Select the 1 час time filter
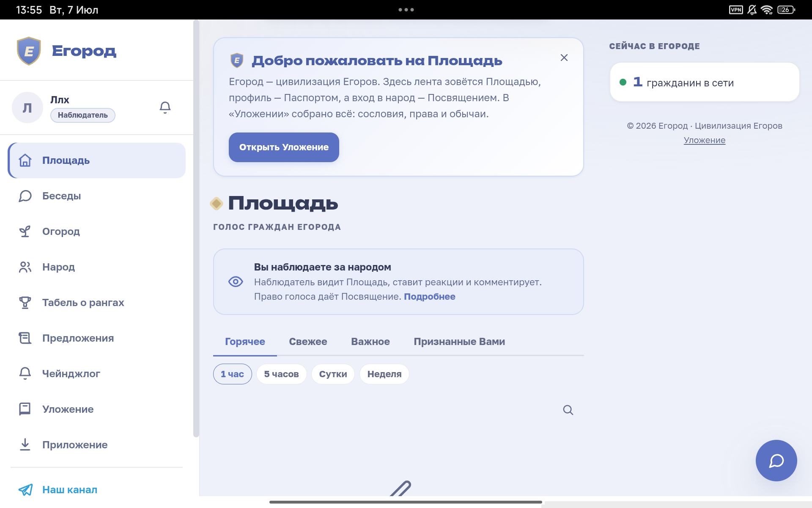Viewport: 812px width, 508px height. (232, 374)
